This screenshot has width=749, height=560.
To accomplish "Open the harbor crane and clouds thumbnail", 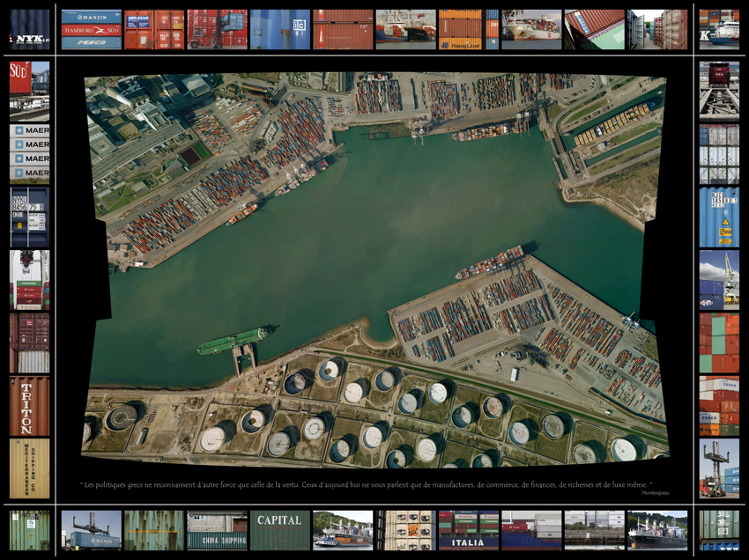I will [x=719, y=280].
